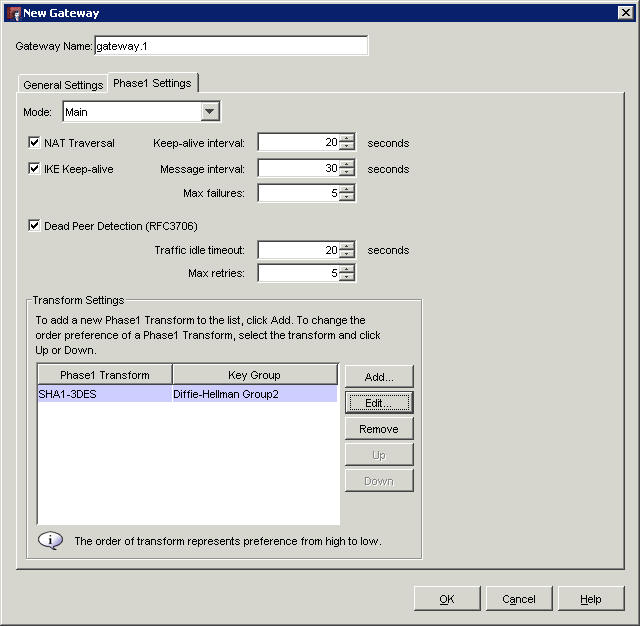Decrease Traffic idle timeout with down arrow
This screenshot has width=640, height=626.
click(347, 254)
